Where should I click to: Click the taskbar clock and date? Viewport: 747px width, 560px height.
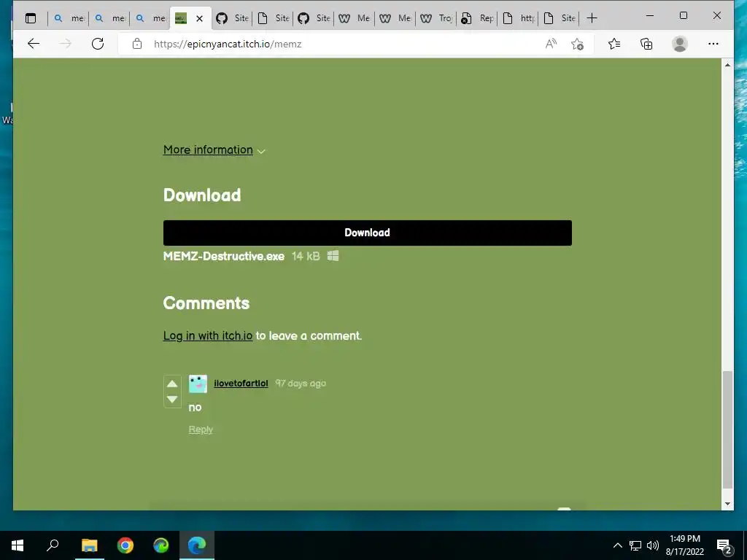(x=684, y=545)
